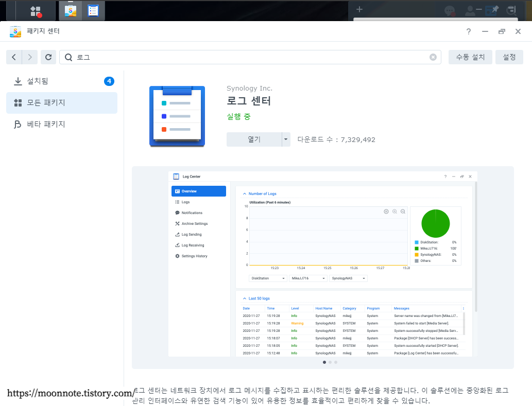This screenshot has width=532, height=406.
Task: Click the 열기 open button
Action: pyautogui.click(x=254, y=139)
